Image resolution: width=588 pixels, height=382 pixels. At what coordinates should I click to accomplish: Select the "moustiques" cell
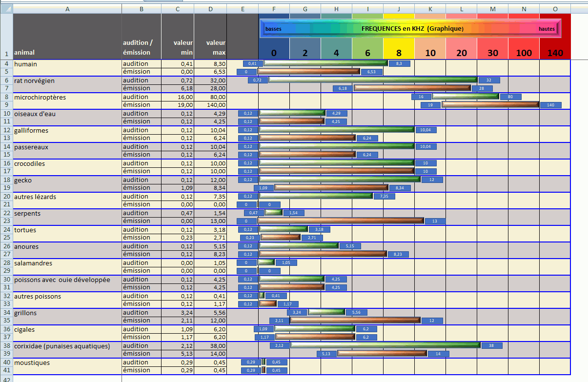click(x=67, y=362)
